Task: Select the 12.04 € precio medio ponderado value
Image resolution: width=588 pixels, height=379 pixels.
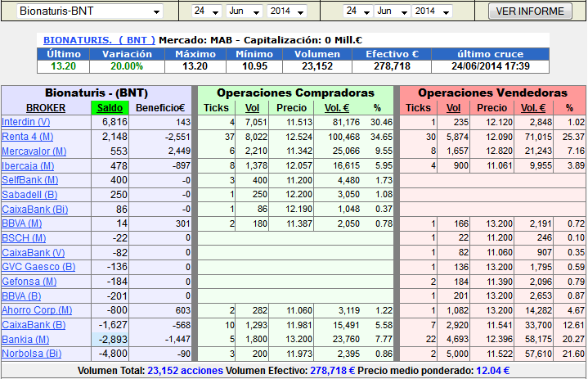Action: 493,371
